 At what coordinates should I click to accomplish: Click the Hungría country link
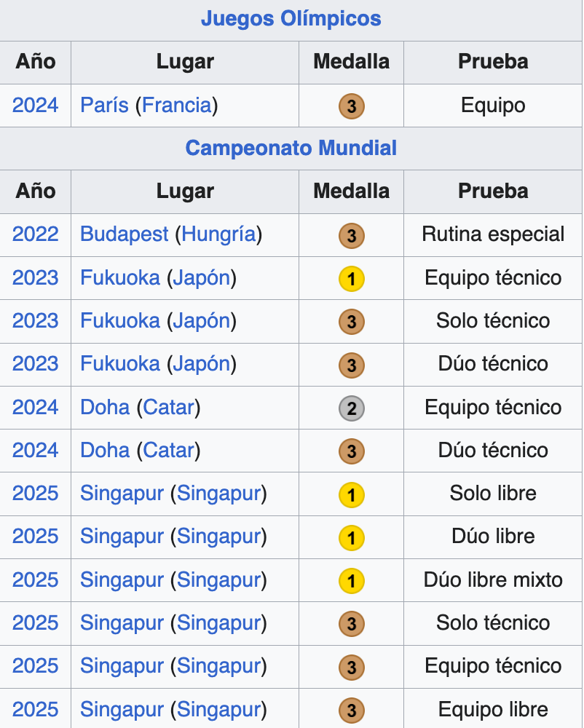tap(218, 234)
